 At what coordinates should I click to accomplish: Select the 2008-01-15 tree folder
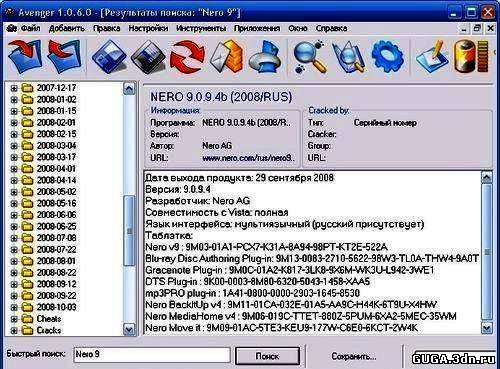point(56,111)
